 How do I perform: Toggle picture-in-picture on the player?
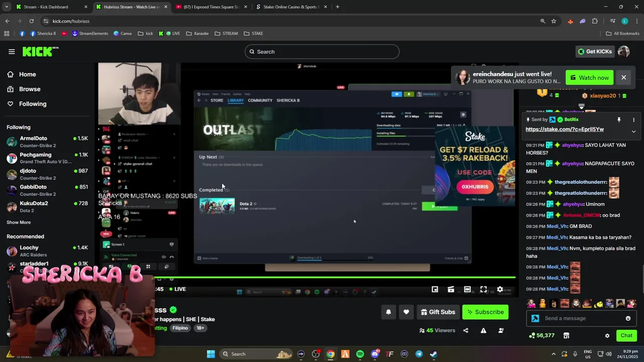435,289
